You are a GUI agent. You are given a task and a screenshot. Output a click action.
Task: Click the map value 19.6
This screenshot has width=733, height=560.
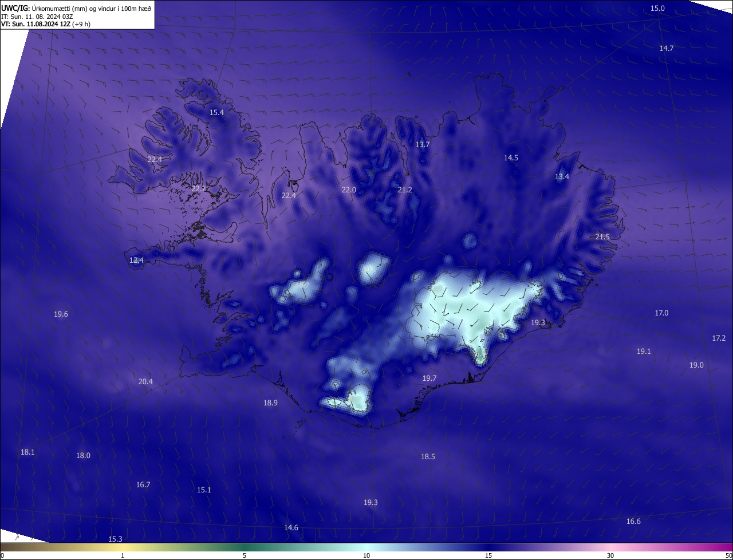61,314
